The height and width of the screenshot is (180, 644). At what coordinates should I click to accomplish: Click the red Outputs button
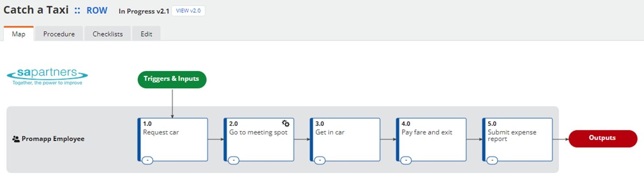602,138
